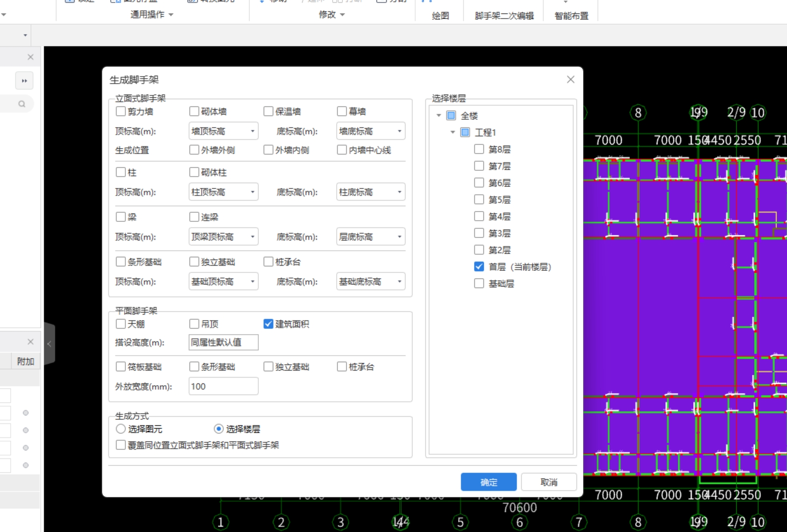The width and height of the screenshot is (787, 532).
Task: Check the 全楼 tree checkbox
Action: point(451,115)
